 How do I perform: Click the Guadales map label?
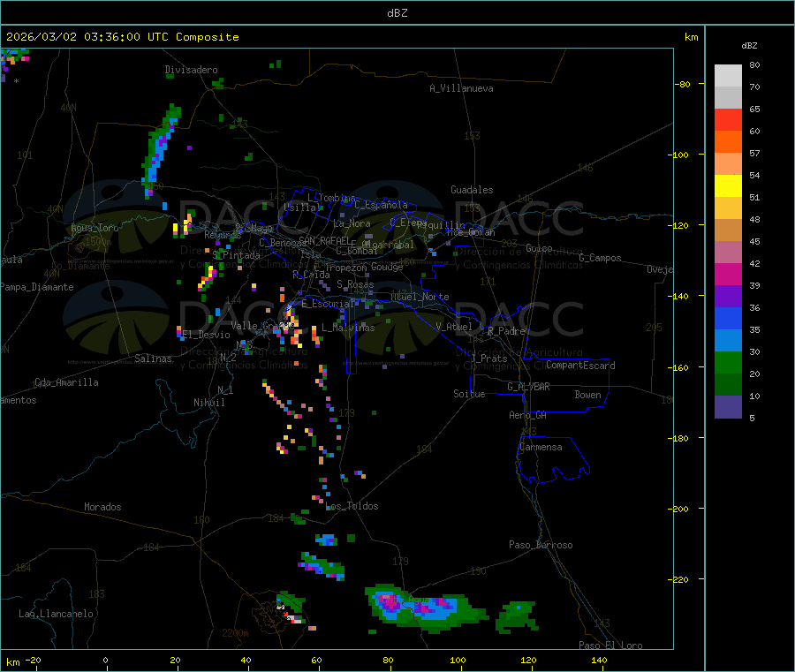472,190
